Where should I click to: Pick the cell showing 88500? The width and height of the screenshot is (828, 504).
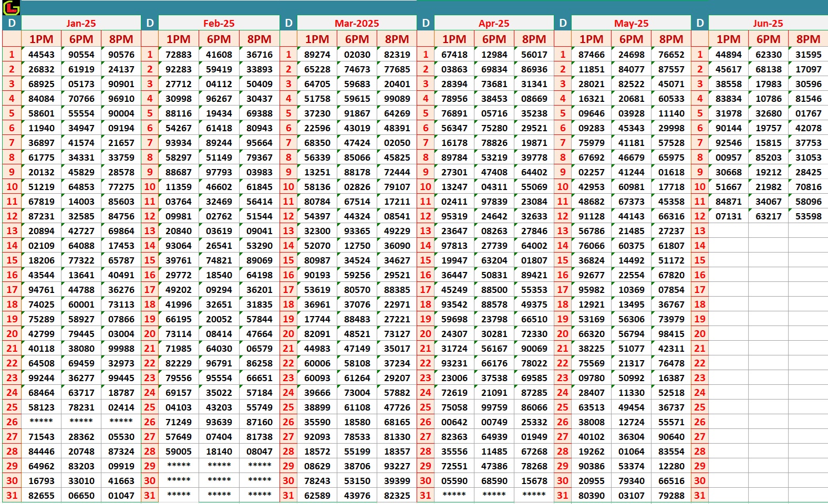(494, 290)
